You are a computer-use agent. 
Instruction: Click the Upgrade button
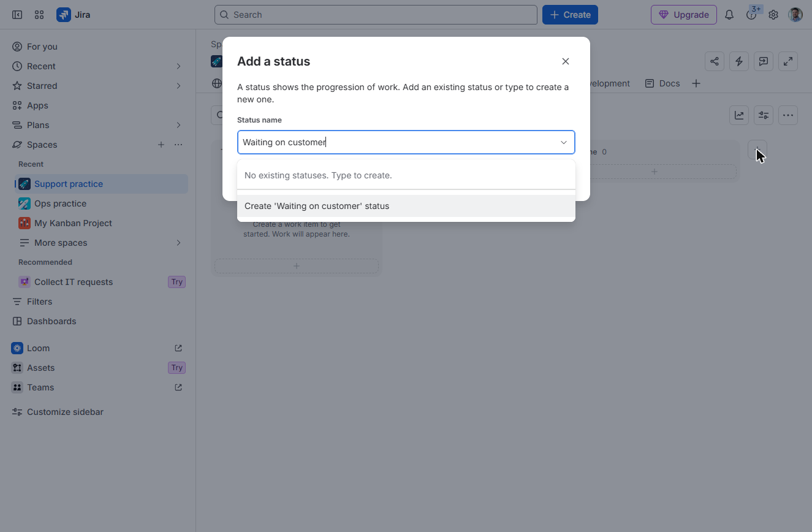tap(684, 15)
